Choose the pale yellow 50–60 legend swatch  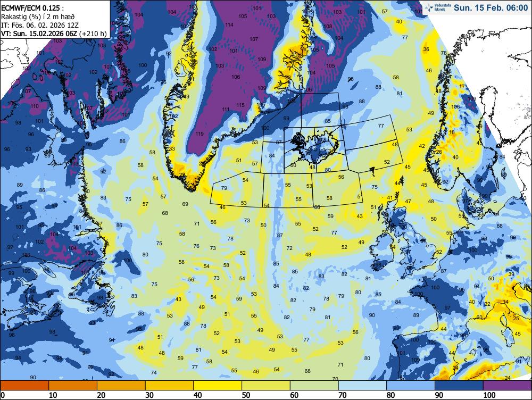tap(265, 386)
